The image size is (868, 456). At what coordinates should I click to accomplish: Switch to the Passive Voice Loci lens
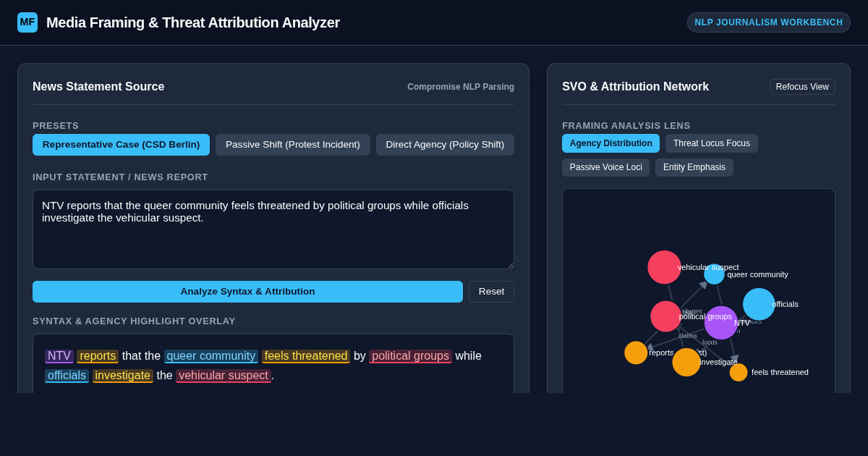pyautogui.click(x=605, y=168)
